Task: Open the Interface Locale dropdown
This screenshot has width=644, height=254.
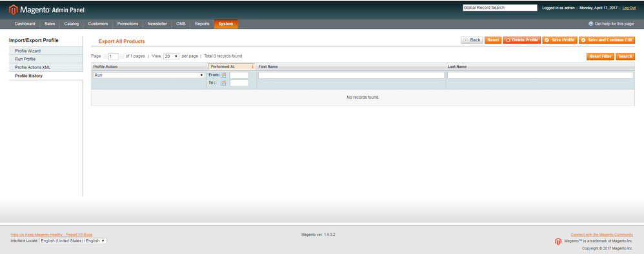Action: (x=73, y=241)
